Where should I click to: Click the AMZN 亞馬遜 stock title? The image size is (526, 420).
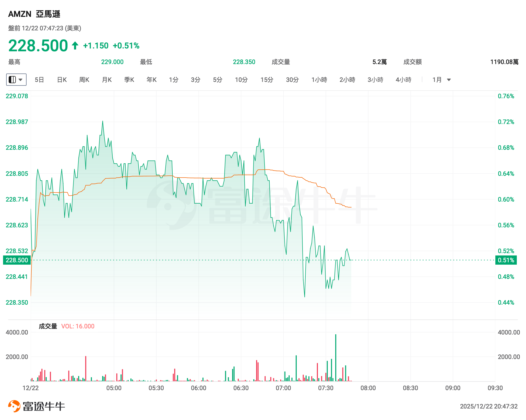pyautogui.click(x=34, y=14)
